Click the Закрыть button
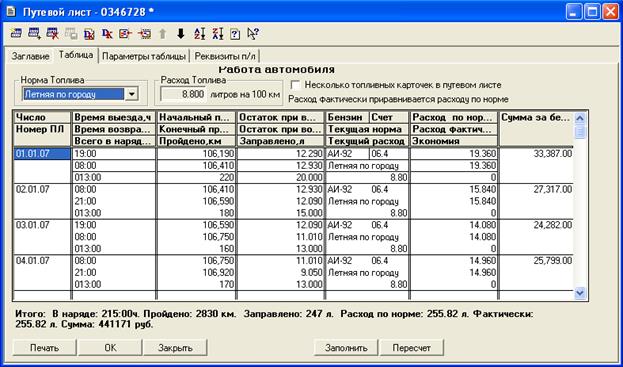The width and height of the screenshot is (623, 367). pyautogui.click(x=175, y=348)
